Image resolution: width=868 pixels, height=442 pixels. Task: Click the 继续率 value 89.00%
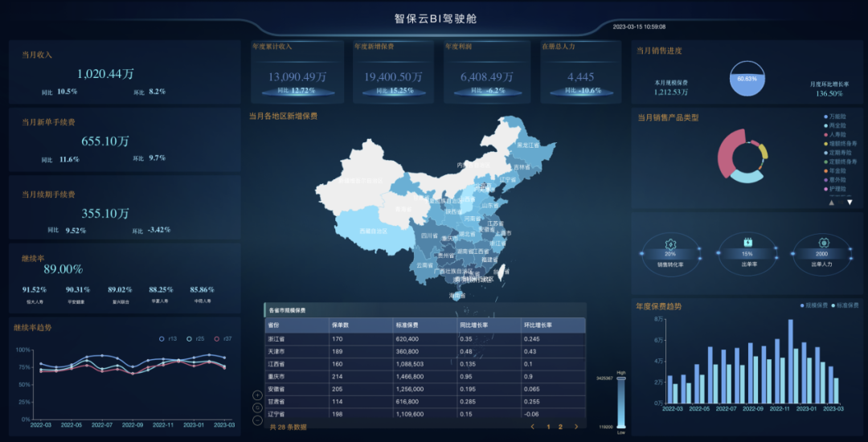point(63,269)
